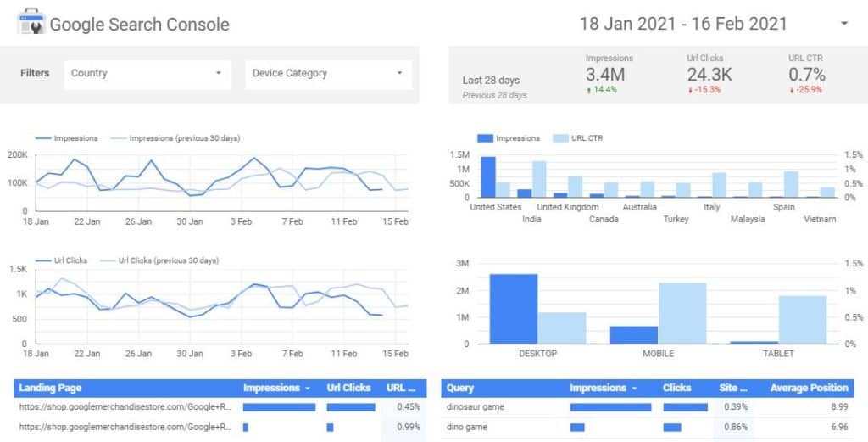Click the Clicks column header in Query table
The image size is (868, 442).
tap(677, 388)
